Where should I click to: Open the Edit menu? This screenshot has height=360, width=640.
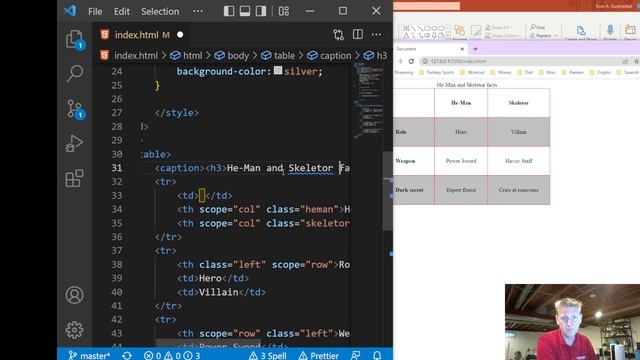tap(122, 11)
